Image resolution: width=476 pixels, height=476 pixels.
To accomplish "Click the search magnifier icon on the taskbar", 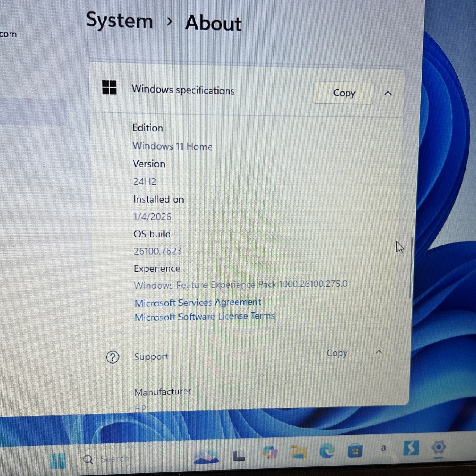I will [x=88, y=460].
